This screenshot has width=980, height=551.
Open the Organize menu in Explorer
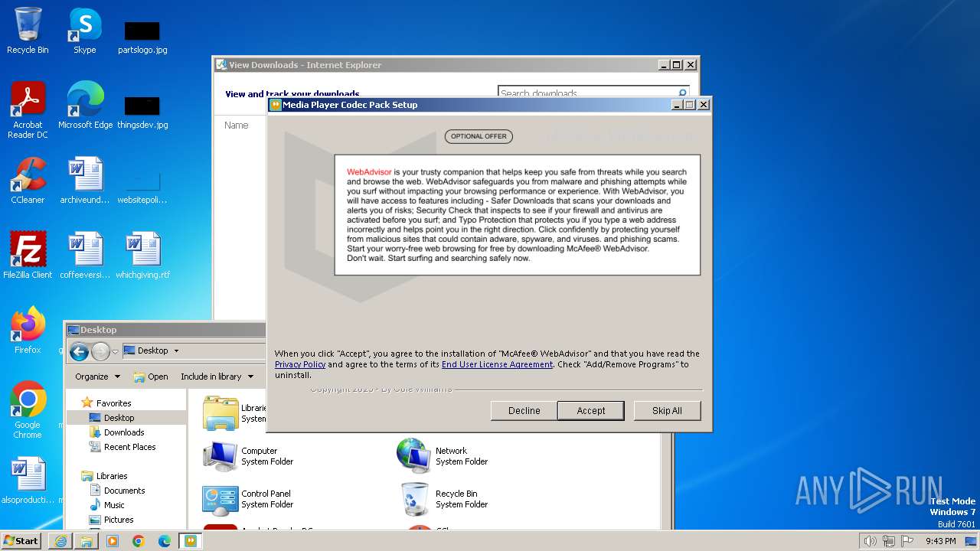(97, 377)
